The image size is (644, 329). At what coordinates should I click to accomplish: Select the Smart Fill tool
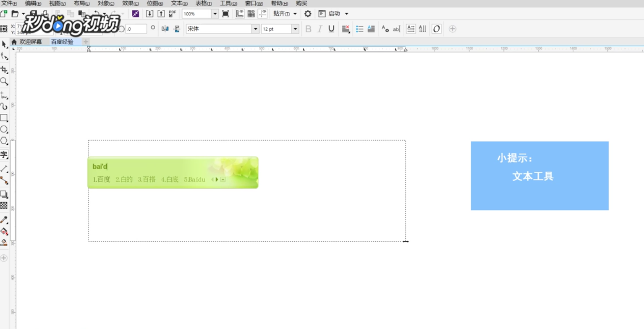[x=4, y=242]
